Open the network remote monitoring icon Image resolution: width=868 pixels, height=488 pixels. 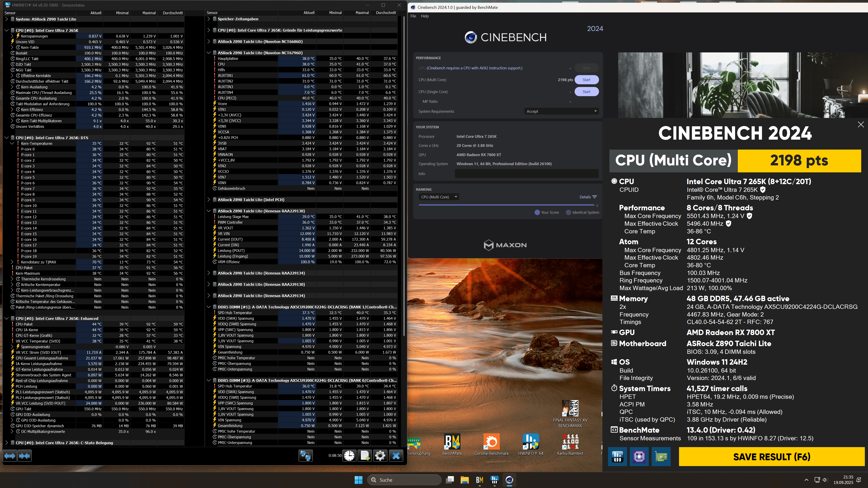[306, 456]
